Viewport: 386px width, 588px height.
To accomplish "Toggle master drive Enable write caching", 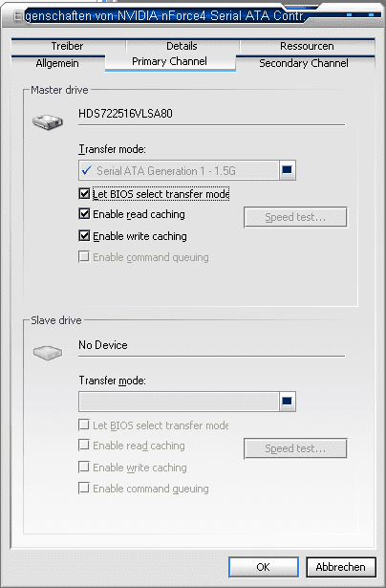I will pyautogui.click(x=84, y=236).
